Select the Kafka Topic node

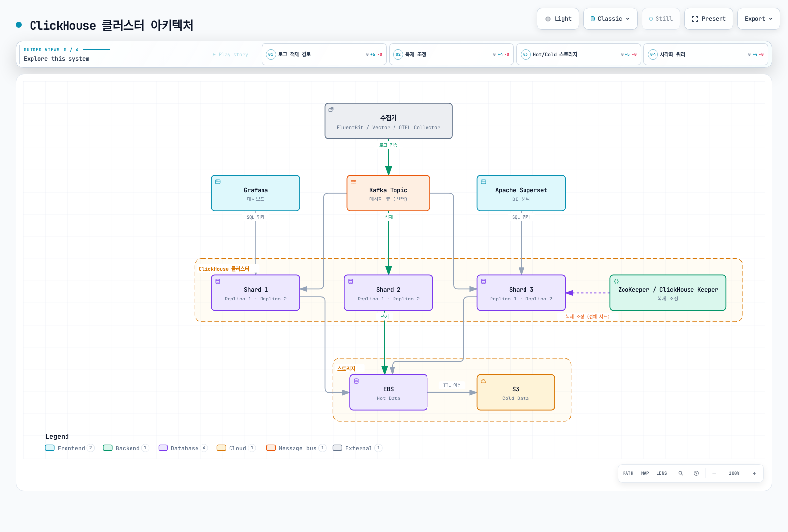389,193
